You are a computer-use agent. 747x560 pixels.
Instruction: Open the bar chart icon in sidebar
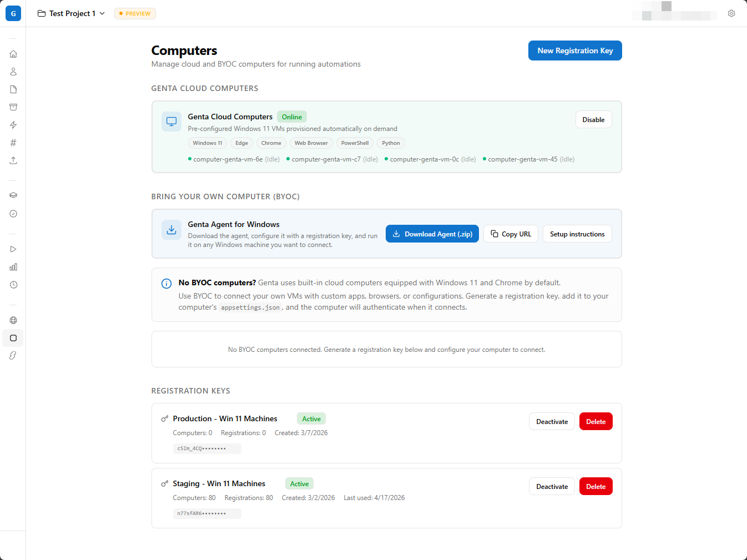coord(13,267)
